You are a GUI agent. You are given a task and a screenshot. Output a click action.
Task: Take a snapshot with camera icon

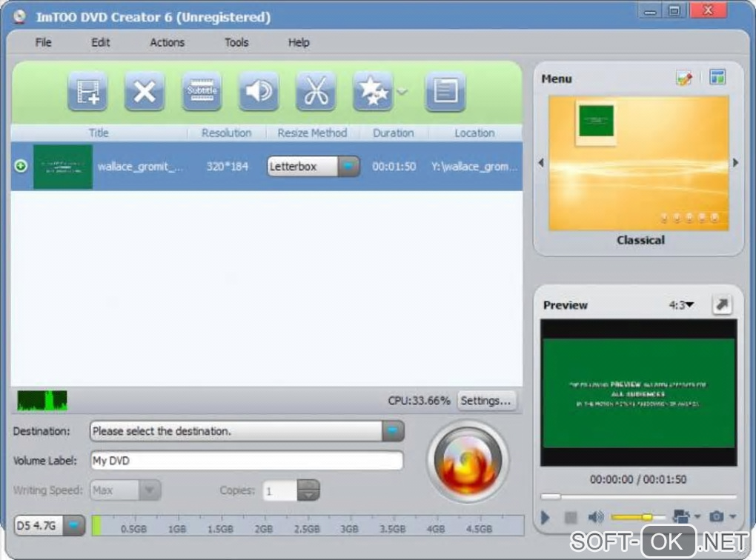pyautogui.click(x=717, y=516)
